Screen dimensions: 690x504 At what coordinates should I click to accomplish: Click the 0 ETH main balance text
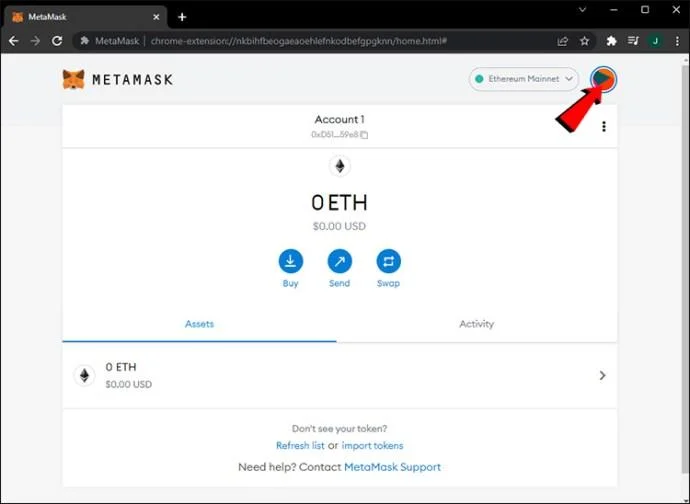tap(339, 203)
